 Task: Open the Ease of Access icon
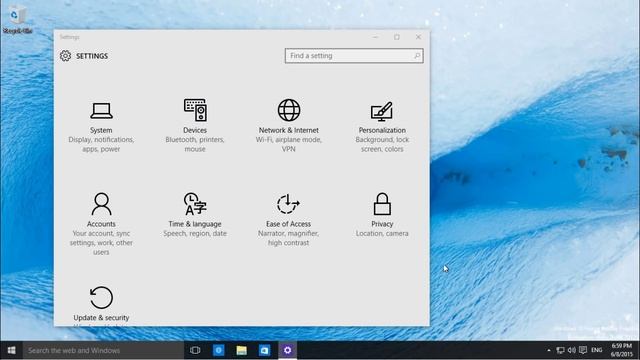(x=288, y=204)
